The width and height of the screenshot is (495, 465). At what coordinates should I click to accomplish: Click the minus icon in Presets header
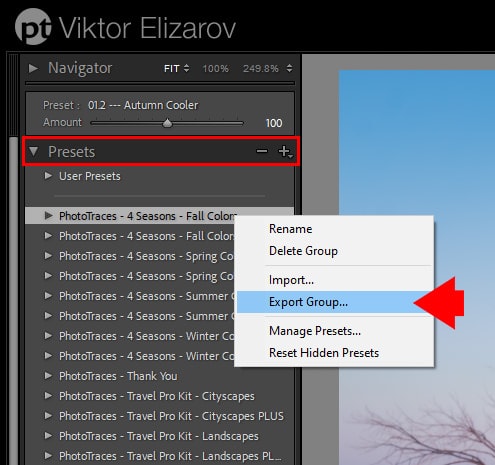tap(262, 151)
